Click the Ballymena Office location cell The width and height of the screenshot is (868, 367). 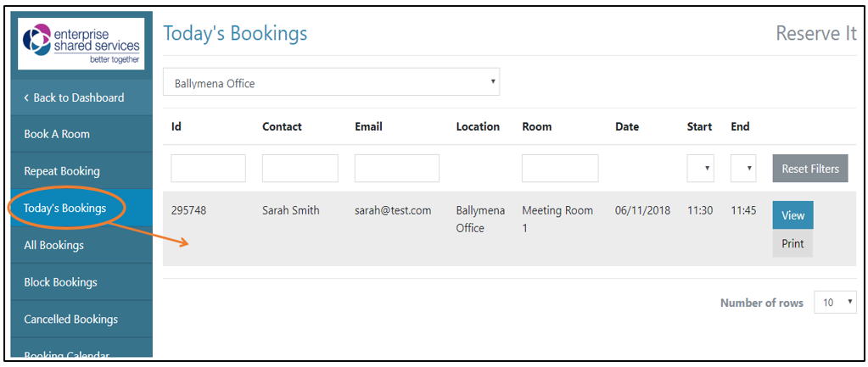pyautogui.click(x=480, y=219)
